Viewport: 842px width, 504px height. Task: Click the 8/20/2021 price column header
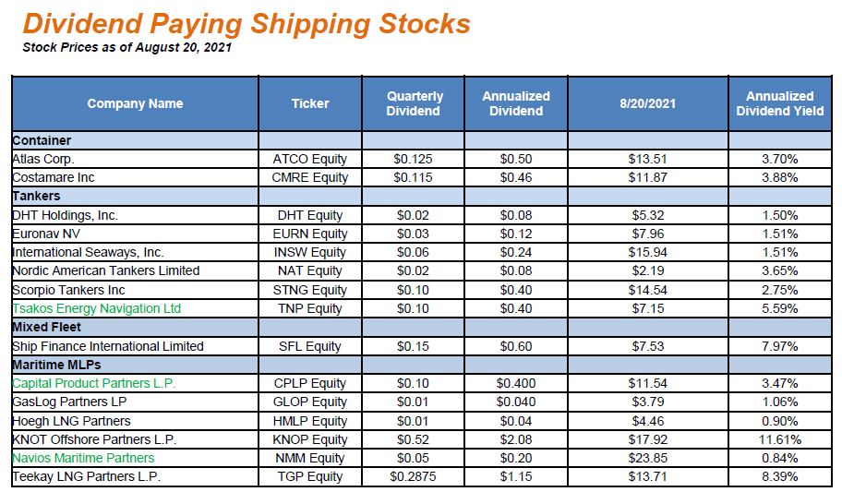pos(647,103)
